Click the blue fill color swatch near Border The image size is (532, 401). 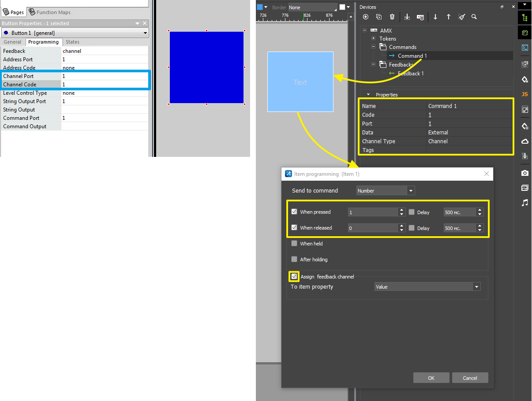click(x=260, y=7)
